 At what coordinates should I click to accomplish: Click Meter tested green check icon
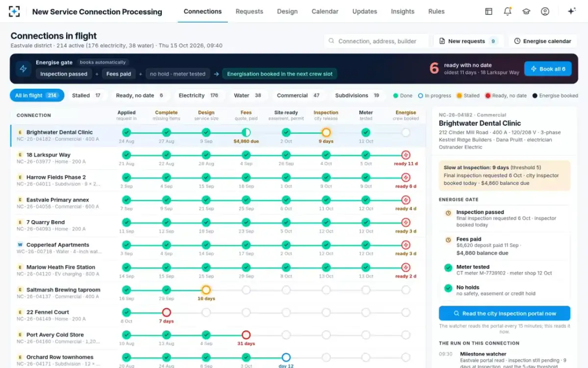point(448,268)
